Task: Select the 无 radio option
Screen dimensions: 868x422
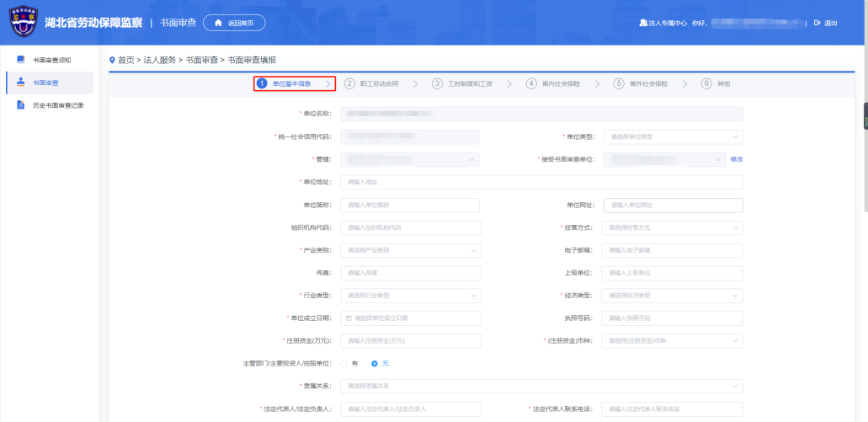Action: point(375,363)
